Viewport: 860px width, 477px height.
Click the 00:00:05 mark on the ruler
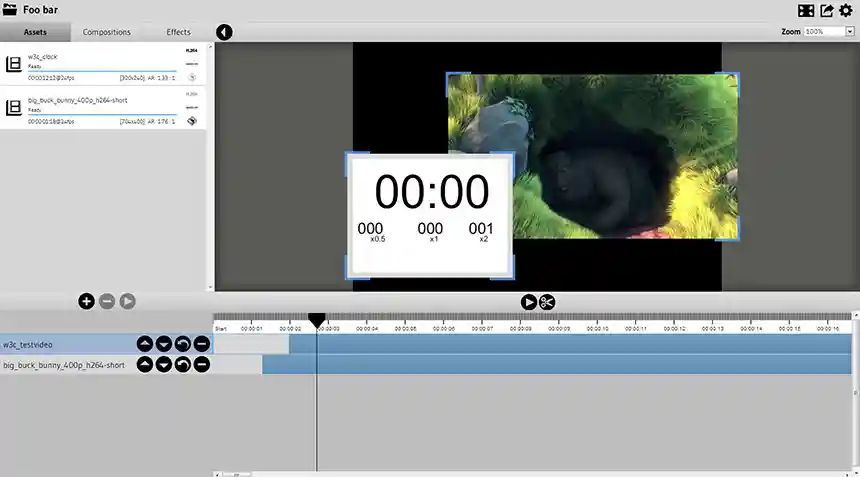(x=405, y=329)
